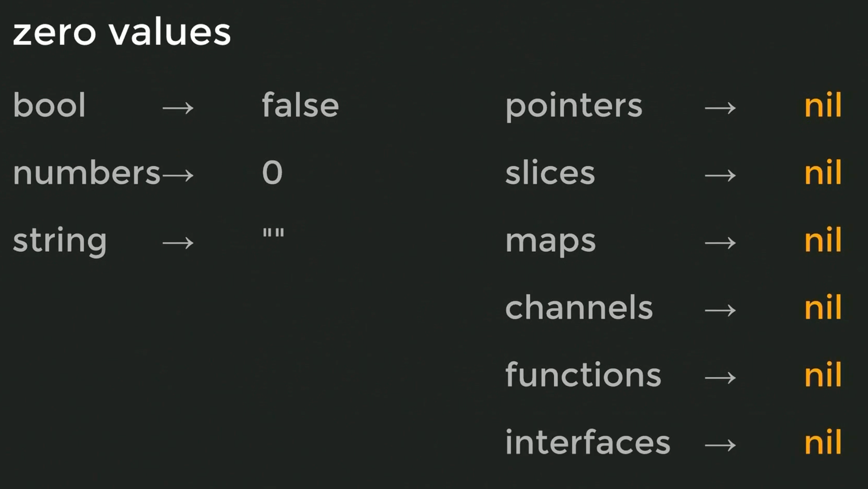Viewport: 868px width, 489px height.
Task: Select the "functions" label
Action: click(x=583, y=374)
